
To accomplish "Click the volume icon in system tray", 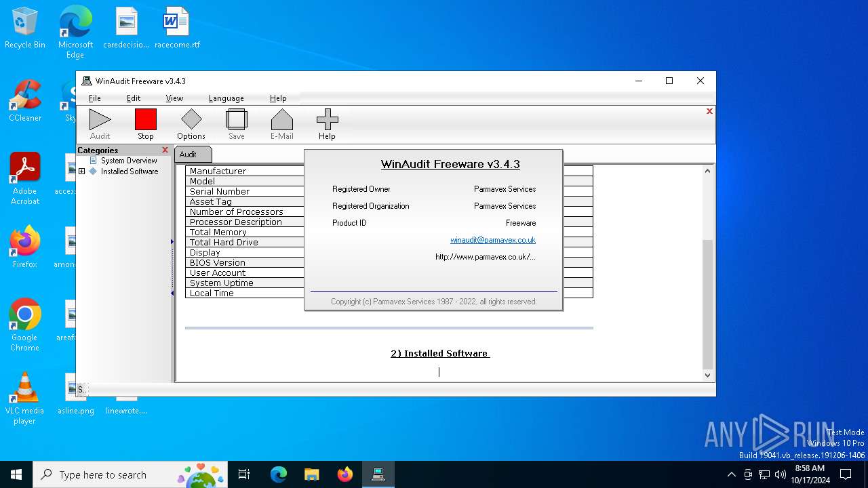I will [x=780, y=474].
